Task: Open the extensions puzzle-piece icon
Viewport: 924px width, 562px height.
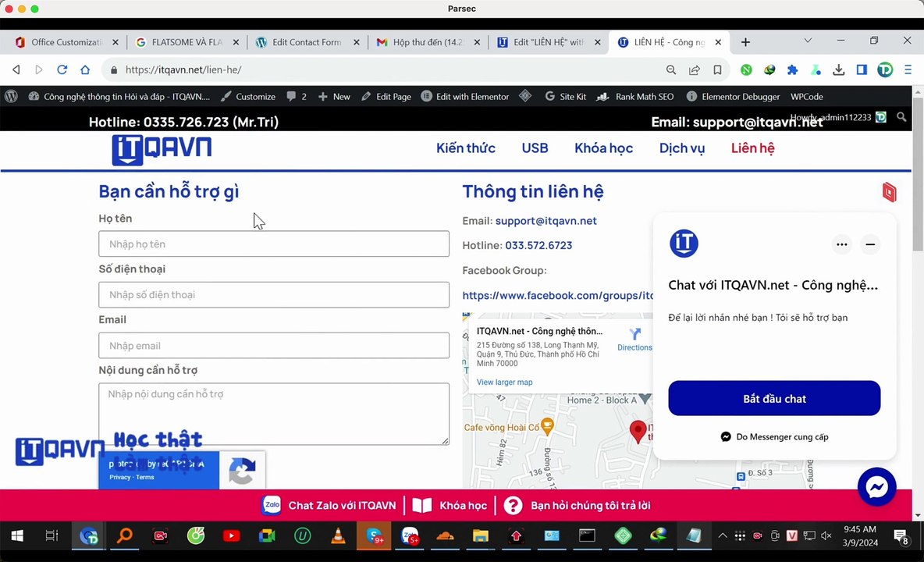Action: [x=793, y=69]
